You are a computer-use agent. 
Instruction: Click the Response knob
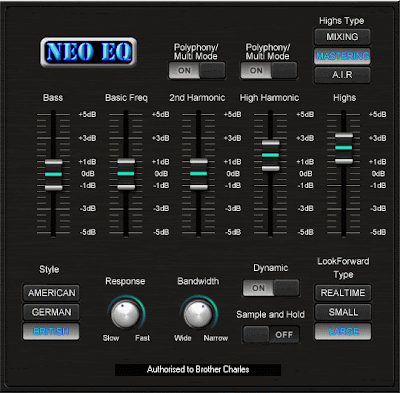point(125,314)
